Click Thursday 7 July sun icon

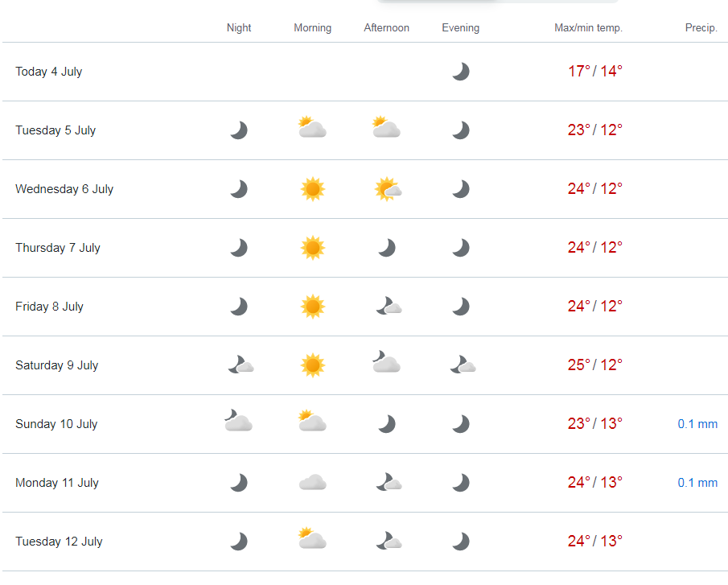[312, 248]
